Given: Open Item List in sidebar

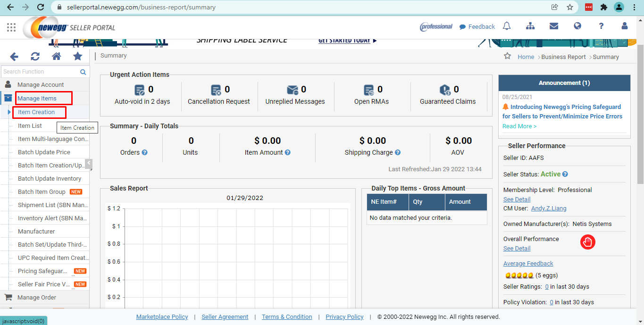Looking at the screenshot, I should point(30,126).
